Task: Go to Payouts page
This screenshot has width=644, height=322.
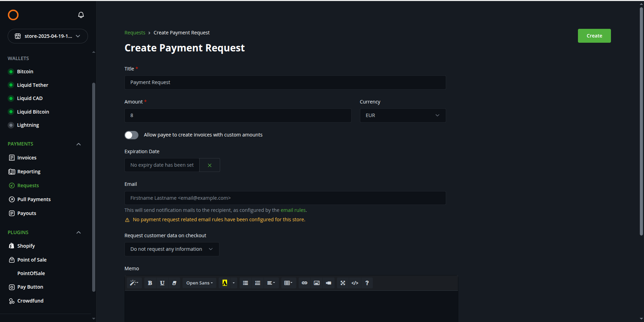Action: point(27,213)
